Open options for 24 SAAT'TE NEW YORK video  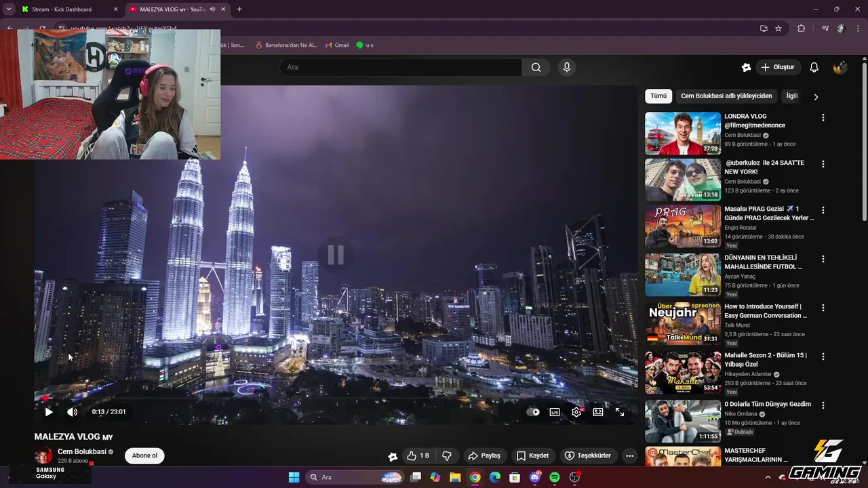click(x=823, y=164)
